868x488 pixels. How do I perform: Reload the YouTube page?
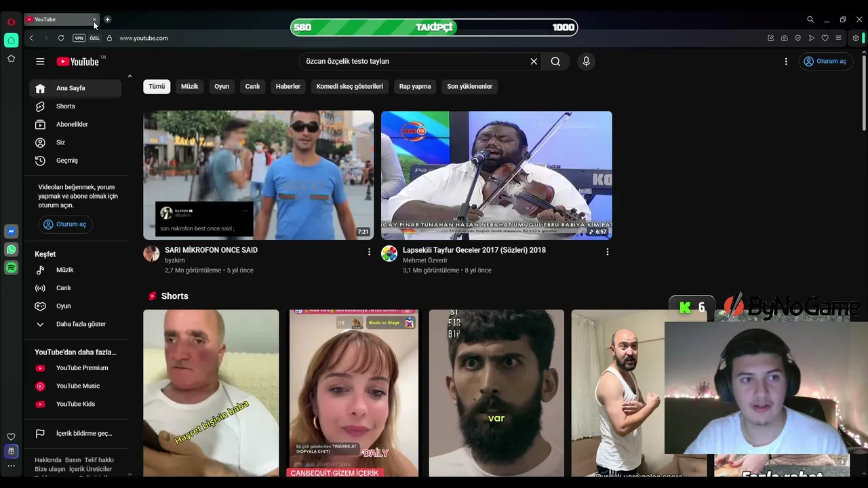[x=61, y=38]
